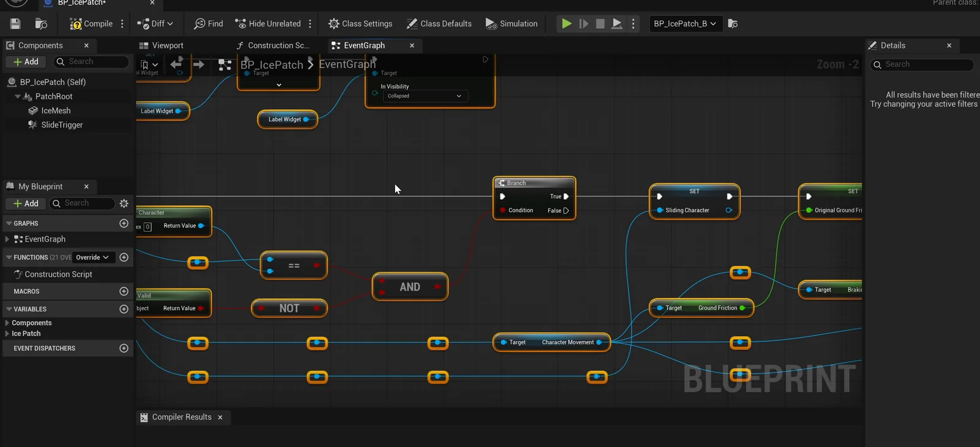Click the Branch False execution pin
Viewport: 980px width, 447px height.
tap(566, 211)
